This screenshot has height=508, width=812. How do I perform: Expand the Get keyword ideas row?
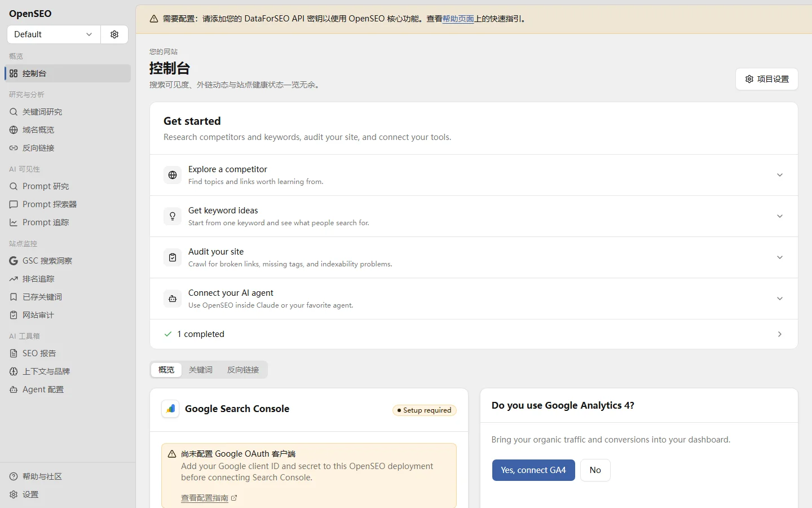[474, 216]
